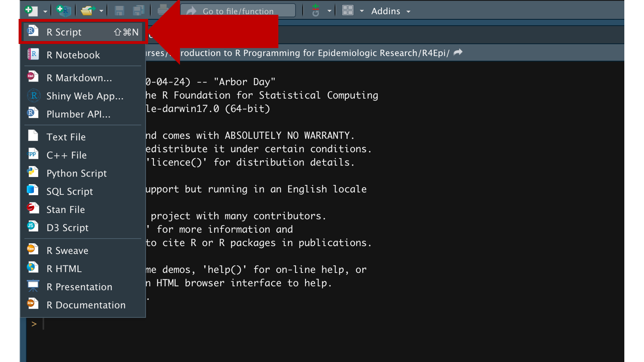Click the Save All documents icon
This screenshot has width=644, height=362.
click(138, 11)
